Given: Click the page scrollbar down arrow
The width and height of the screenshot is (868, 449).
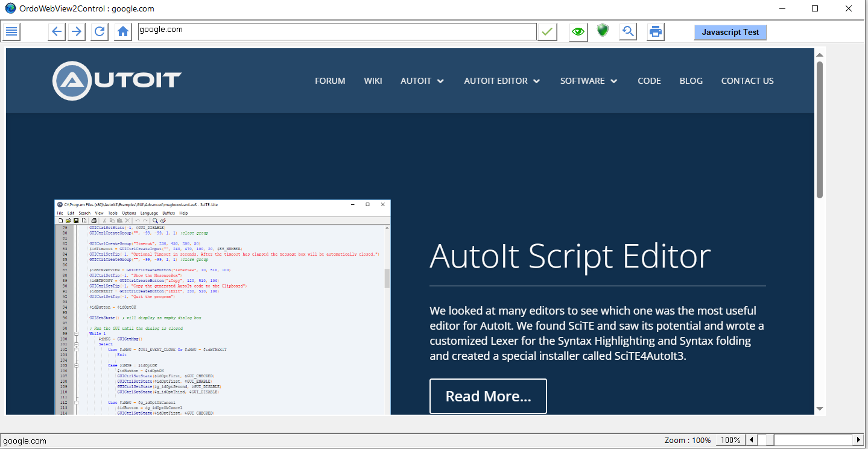Looking at the screenshot, I should (x=820, y=409).
